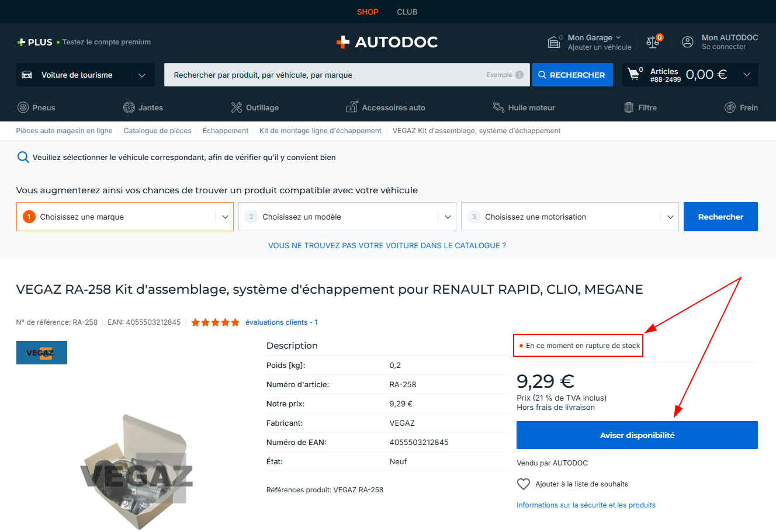Click the Poids value 0,2

(x=395, y=366)
